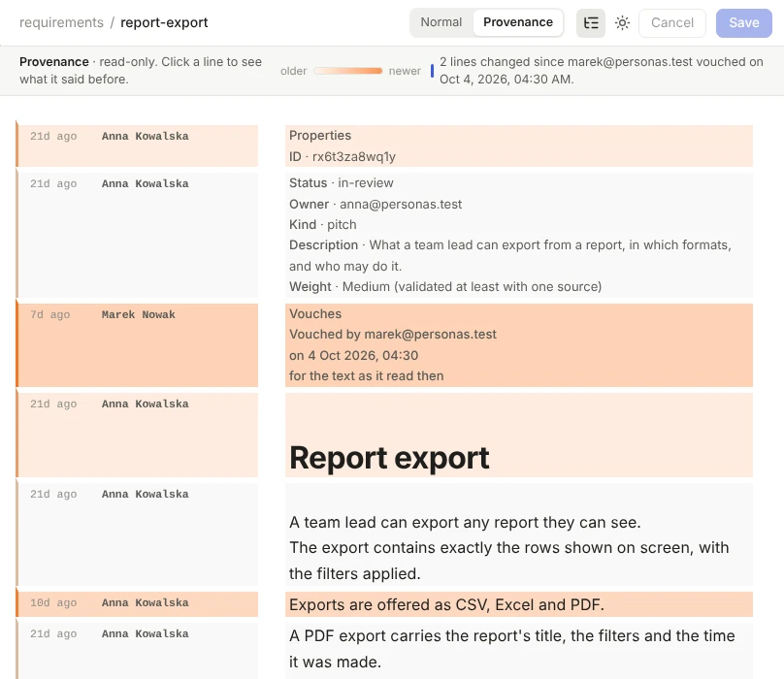This screenshot has width=784, height=679.
Task: Click '21d ago' beside 'A team lead can export'
Action: click(x=53, y=494)
